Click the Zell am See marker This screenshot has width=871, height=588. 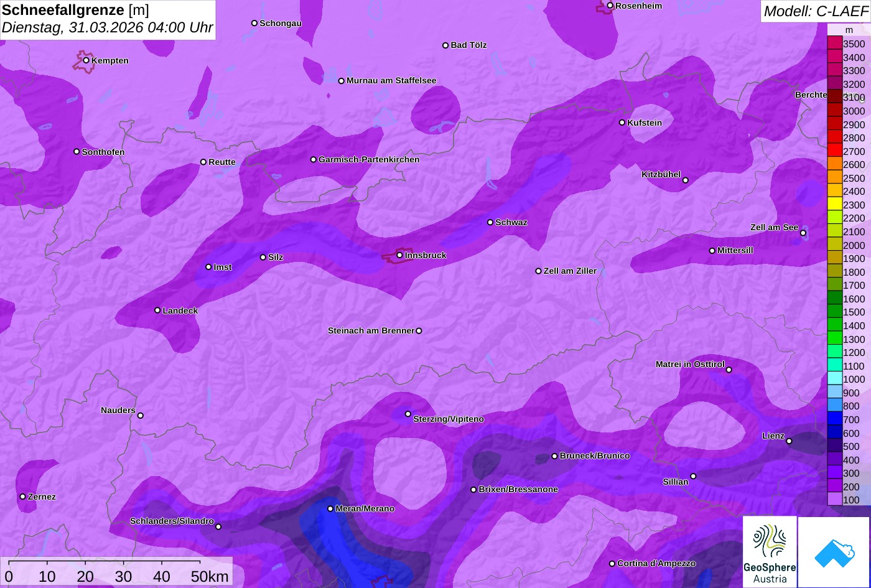803,233
